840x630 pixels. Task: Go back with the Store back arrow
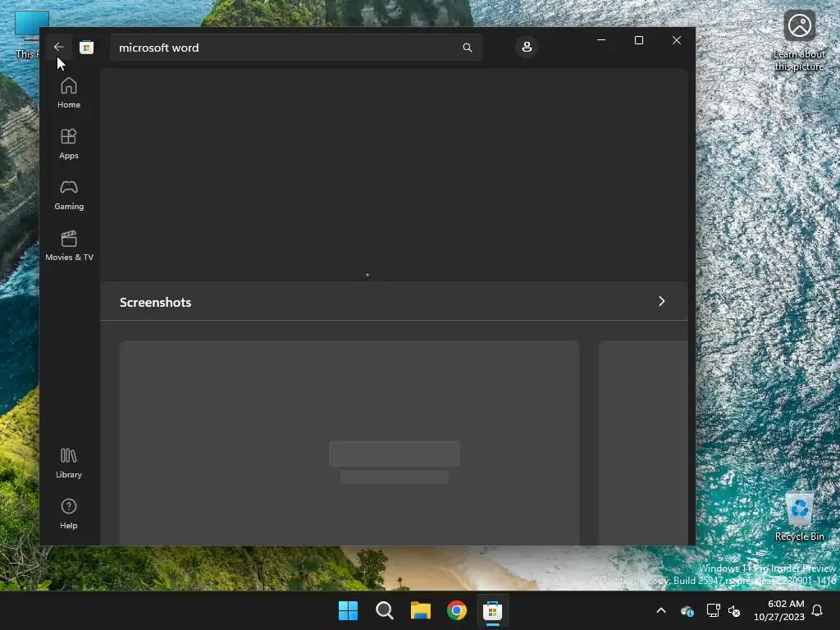[58, 47]
